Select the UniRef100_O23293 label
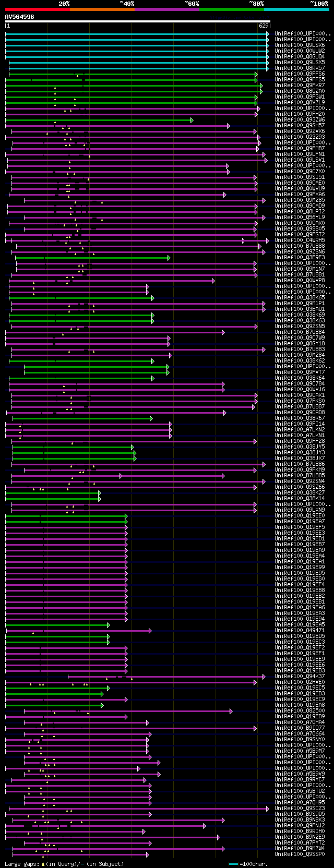334x868 pixels. click(300, 137)
